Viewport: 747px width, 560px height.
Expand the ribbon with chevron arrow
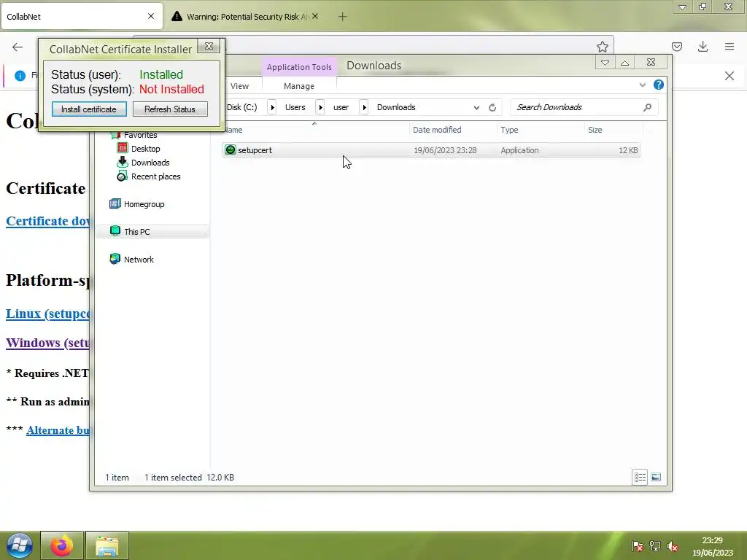tap(642, 85)
